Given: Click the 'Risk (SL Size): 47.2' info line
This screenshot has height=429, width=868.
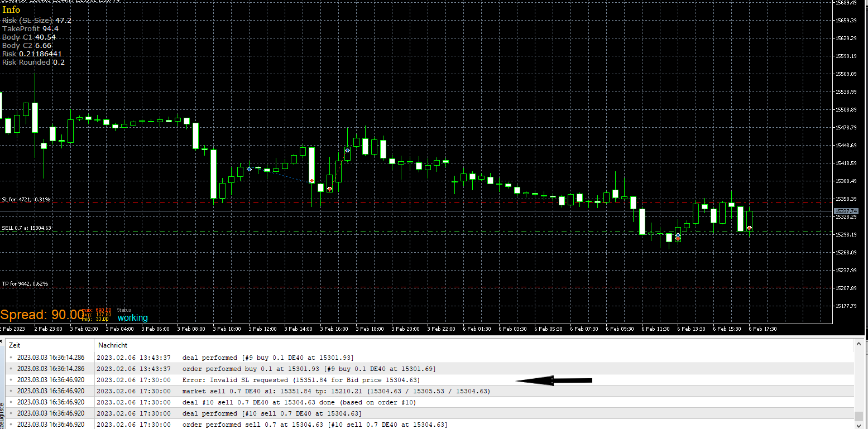Looking at the screenshot, I should (37, 21).
